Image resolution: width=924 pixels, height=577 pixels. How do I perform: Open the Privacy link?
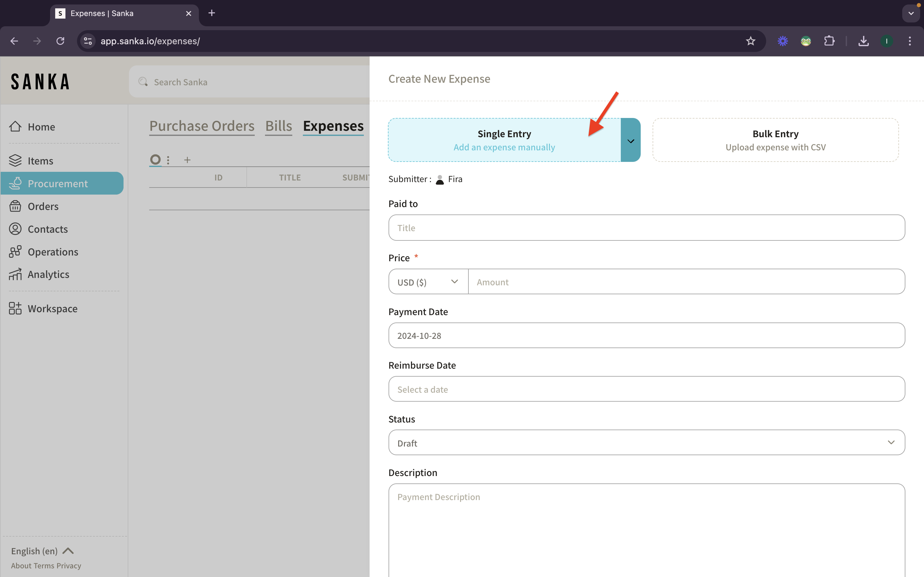(69, 565)
